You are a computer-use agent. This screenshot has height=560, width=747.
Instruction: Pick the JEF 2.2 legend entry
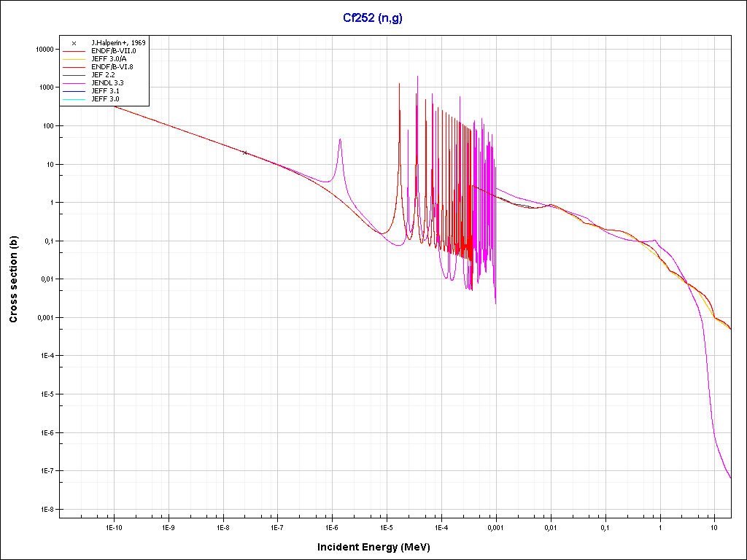tap(103, 75)
